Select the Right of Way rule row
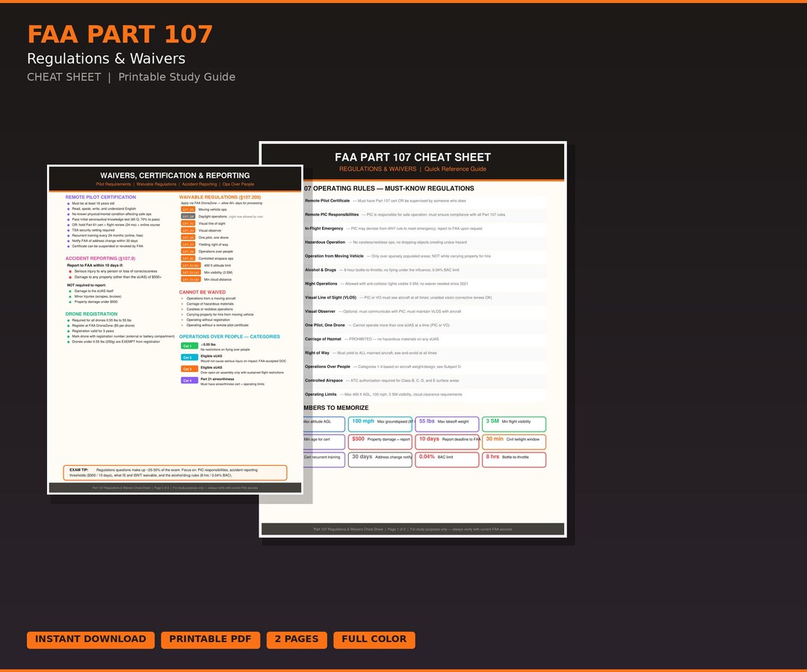Image resolution: width=807 pixels, height=672 pixels. pos(425,353)
